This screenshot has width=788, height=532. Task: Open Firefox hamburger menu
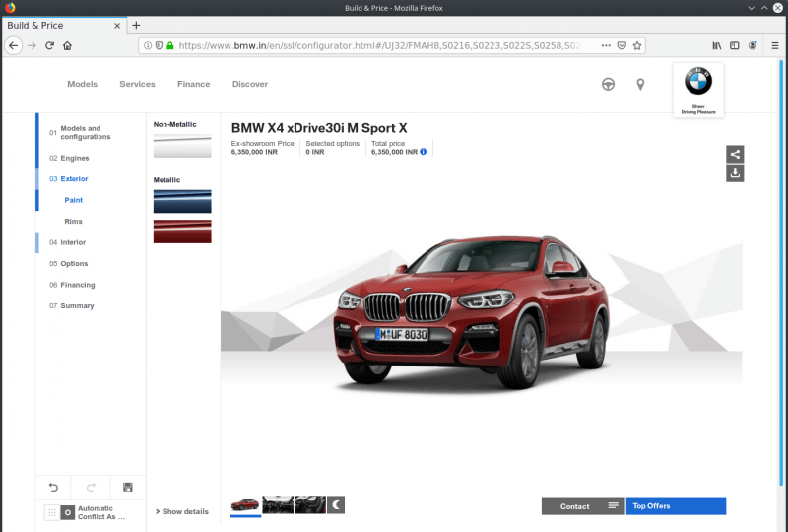[774, 45]
